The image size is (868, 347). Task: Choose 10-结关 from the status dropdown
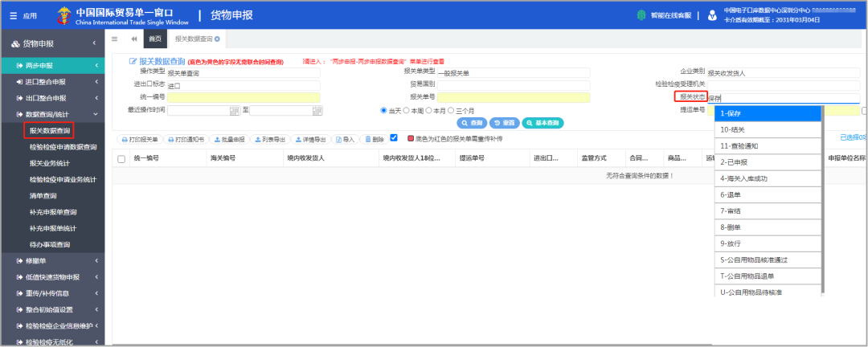(x=768, y=129)
